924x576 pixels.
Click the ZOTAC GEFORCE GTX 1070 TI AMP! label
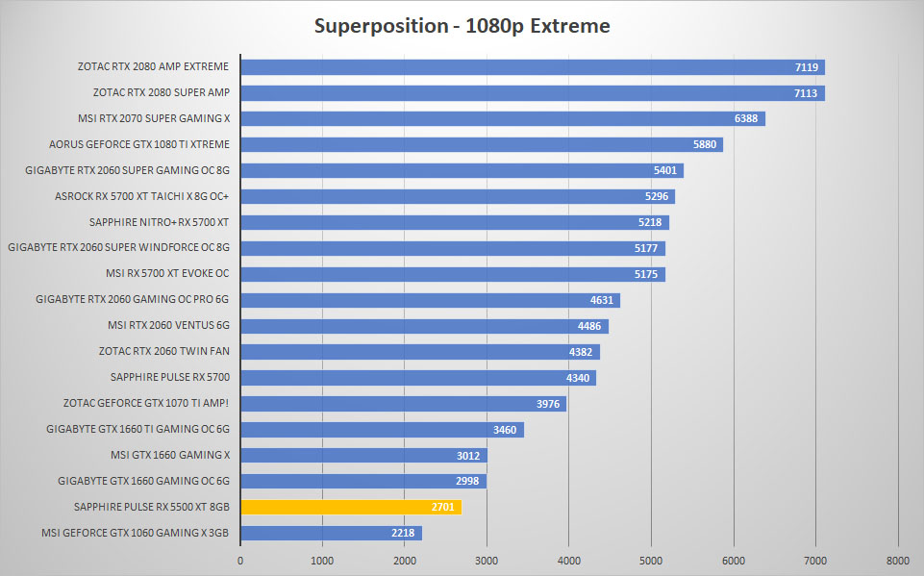[x=145, y=403]
